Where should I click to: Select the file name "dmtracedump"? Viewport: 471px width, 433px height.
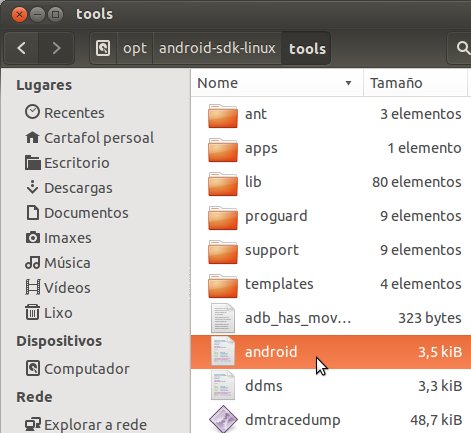292,420
